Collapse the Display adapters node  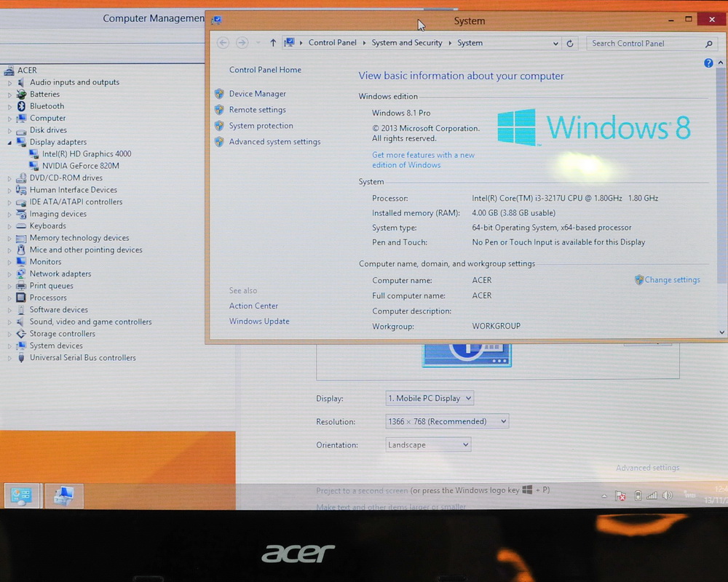pos(9,143)
